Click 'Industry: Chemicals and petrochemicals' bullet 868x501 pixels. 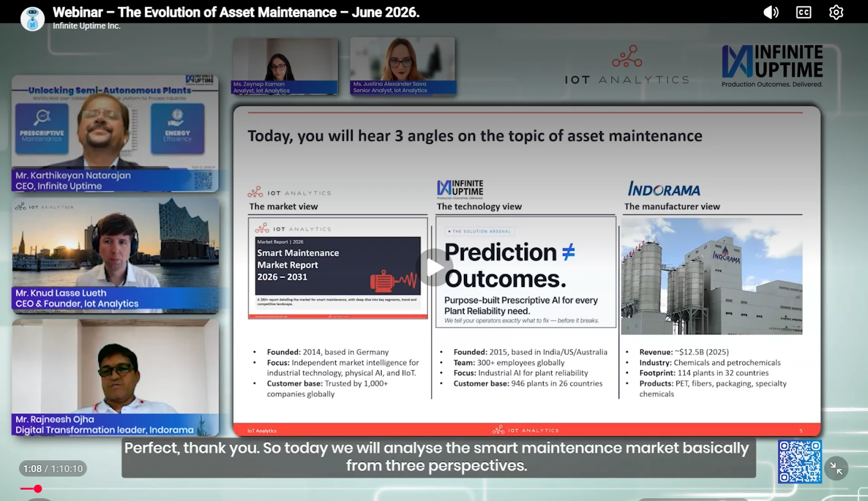[x=710, y=363]
